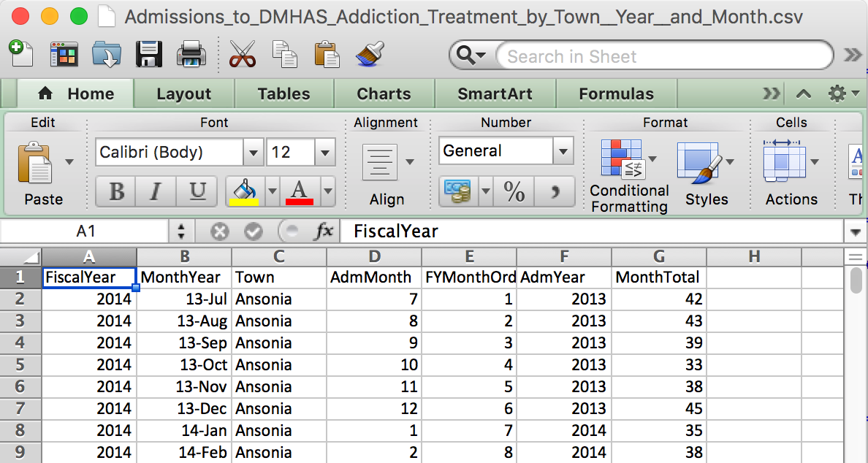Click the Save floppy disk icon
The height and width of the screenshot is (463, 868).
[x=149, y=54]
